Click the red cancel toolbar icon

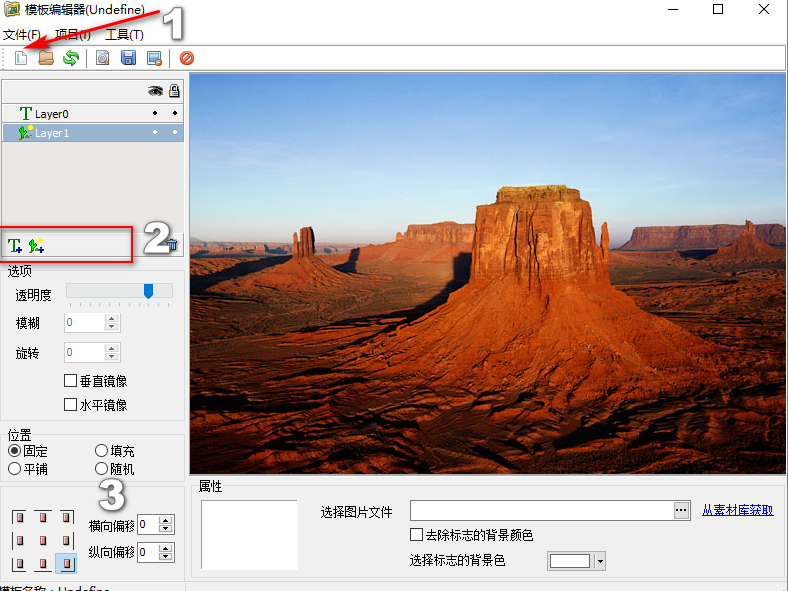[187, 58]
